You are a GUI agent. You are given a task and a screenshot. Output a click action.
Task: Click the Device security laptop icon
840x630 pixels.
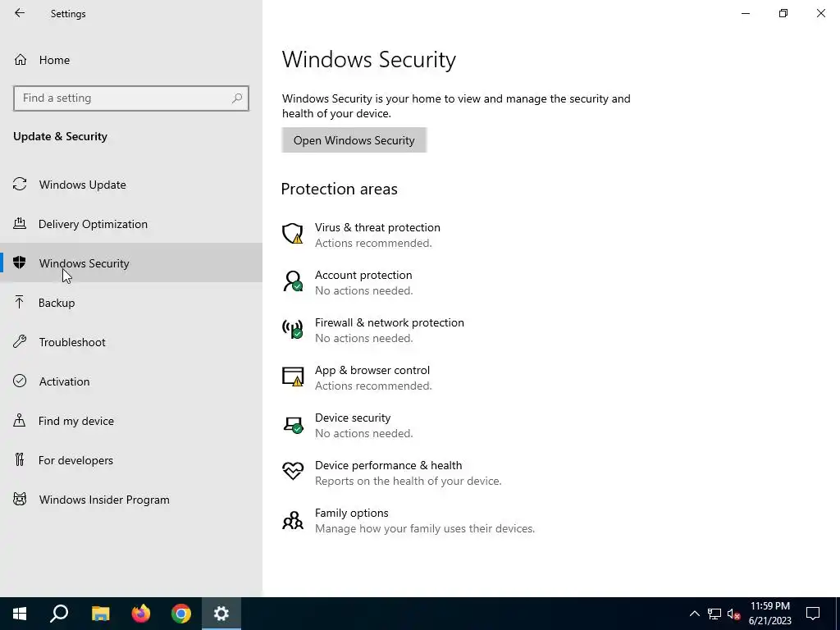point(293,424)
